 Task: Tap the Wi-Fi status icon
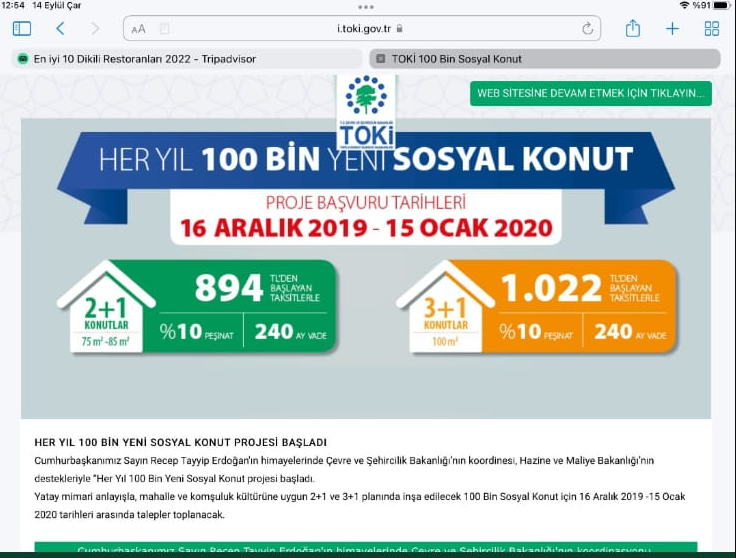(x=684, y=5)
